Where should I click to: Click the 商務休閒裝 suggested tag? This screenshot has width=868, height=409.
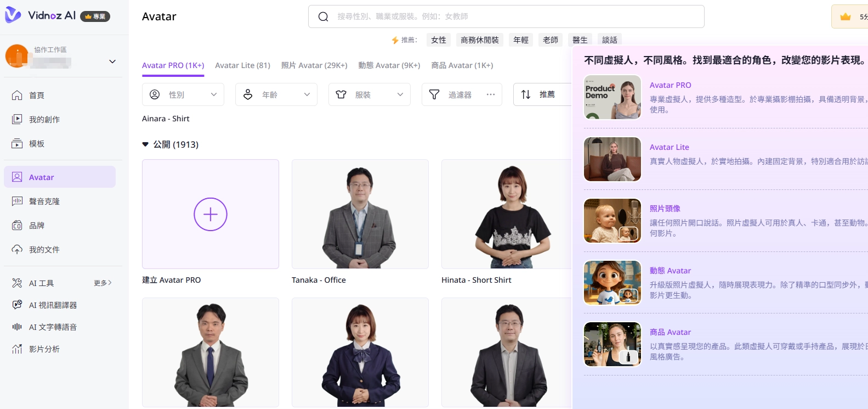479,40
